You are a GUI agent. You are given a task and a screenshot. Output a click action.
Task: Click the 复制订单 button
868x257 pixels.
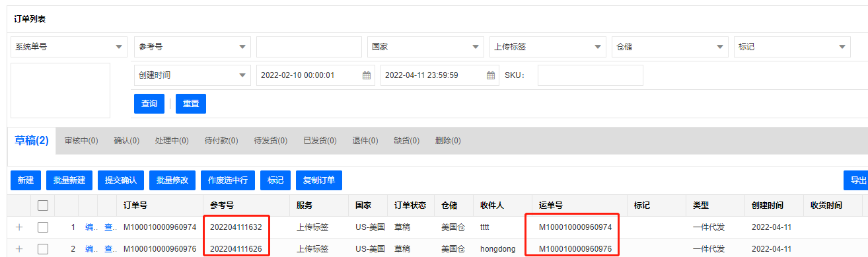point(319,180)
